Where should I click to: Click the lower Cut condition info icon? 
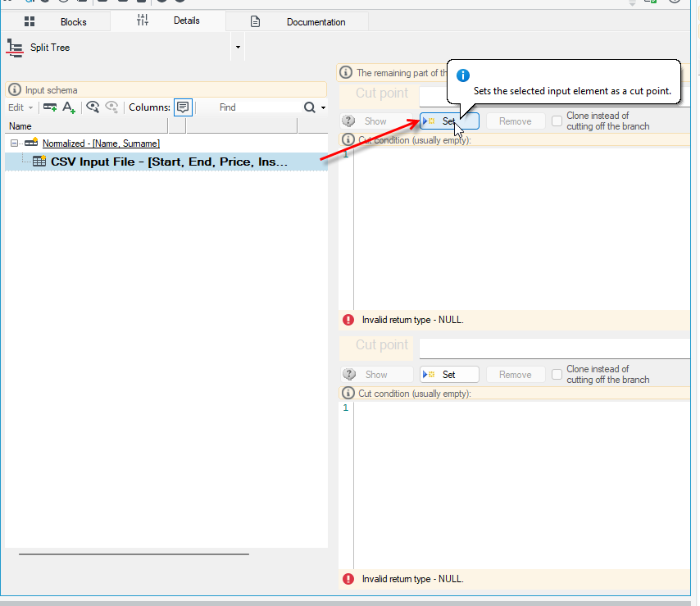click(348, 393)
